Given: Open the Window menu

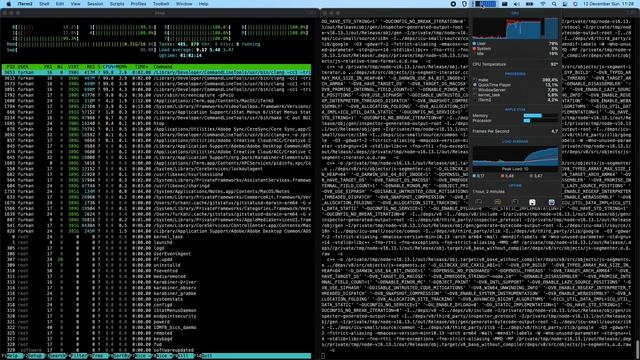Looking at the screenshot, I should [184, 4].
